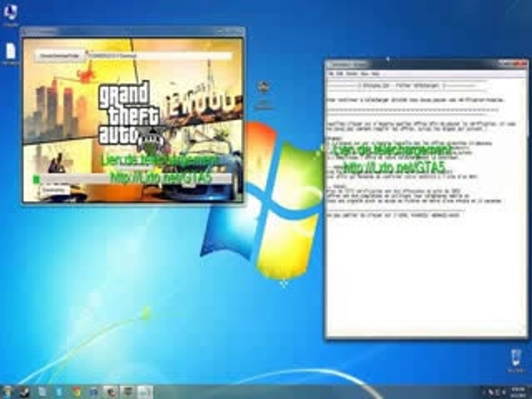Select the desktop shortcut between the two windows
532x399 pixels.
pyautogui.click(x=264, y=95)
